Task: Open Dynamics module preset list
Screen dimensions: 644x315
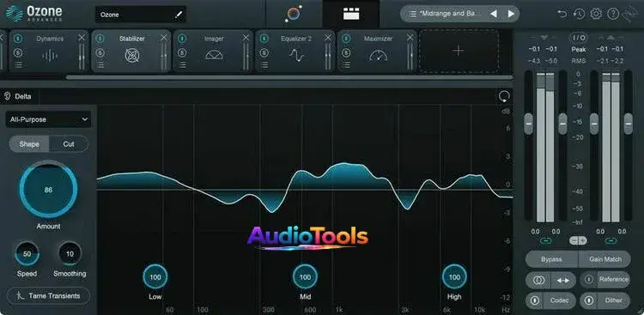Action: tap(18, 65)
